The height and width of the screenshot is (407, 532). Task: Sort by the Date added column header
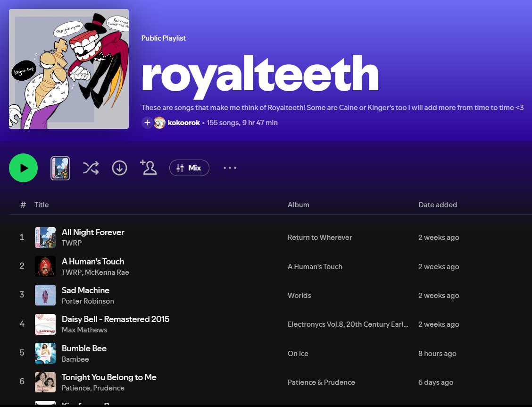tap(438, 205)
